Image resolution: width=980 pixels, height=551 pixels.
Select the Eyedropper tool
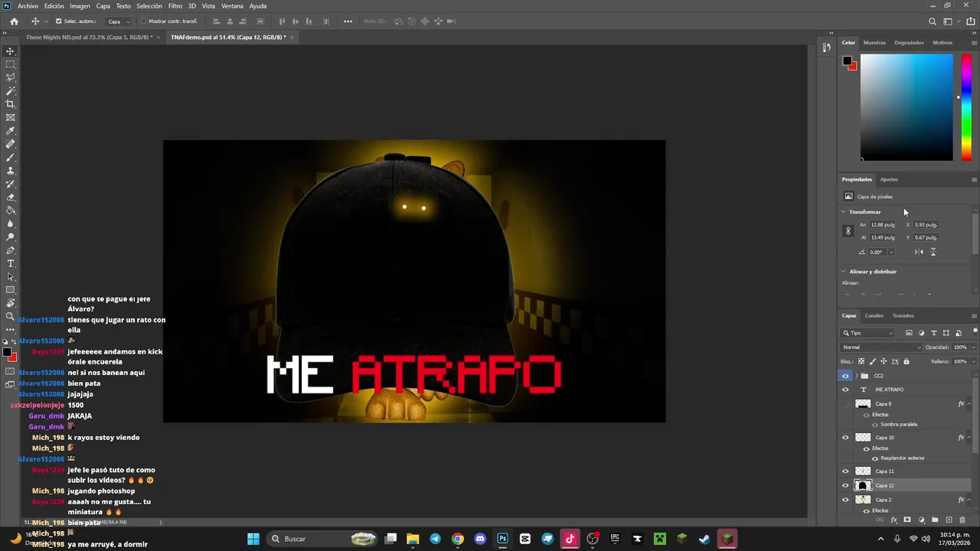11,131
